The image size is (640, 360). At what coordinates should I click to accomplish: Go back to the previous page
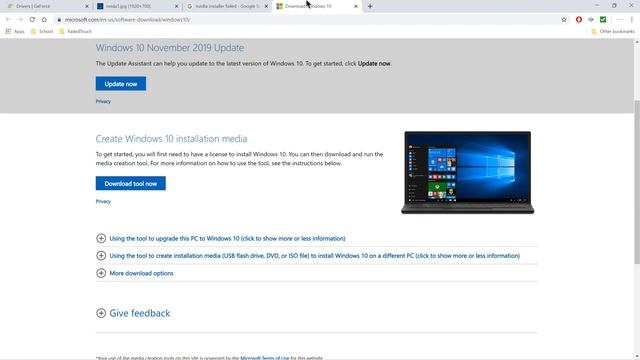pos(8,19)
